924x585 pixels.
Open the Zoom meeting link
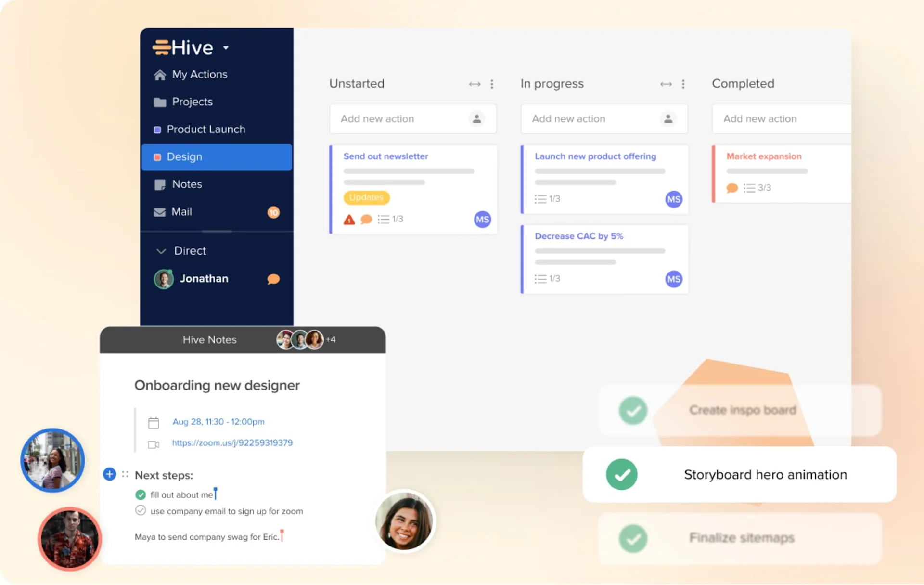[x=232, y=442]
